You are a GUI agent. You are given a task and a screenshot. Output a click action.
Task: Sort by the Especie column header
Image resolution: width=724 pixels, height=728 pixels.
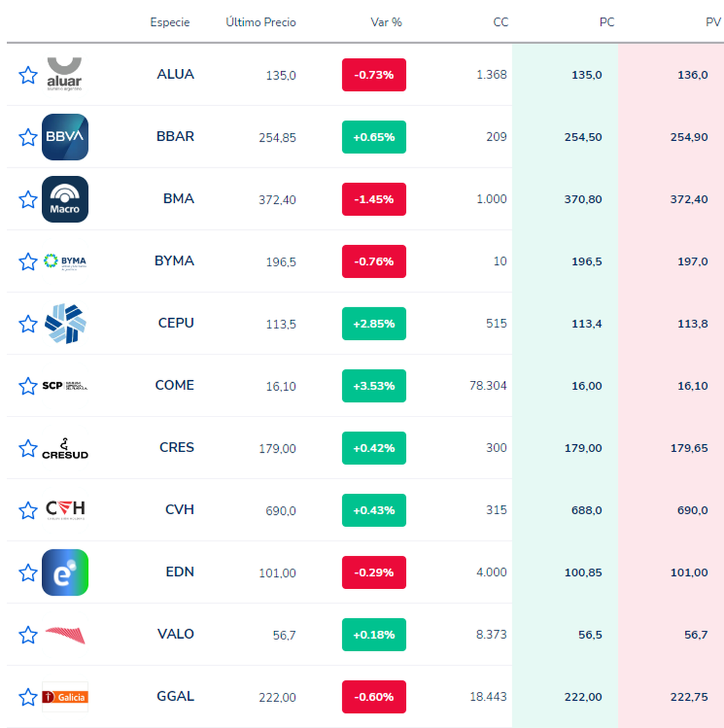pyautogui.click(x=170, y=22)
